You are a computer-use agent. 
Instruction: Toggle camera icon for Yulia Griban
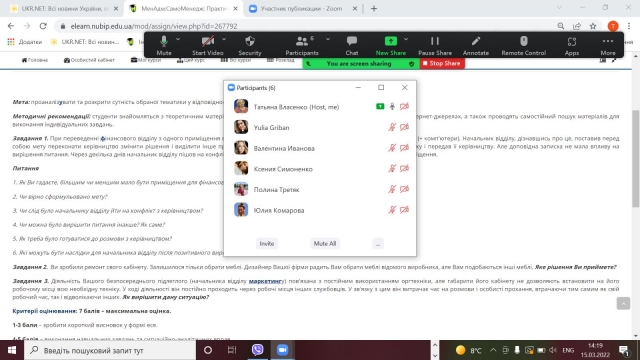(404, 127)
